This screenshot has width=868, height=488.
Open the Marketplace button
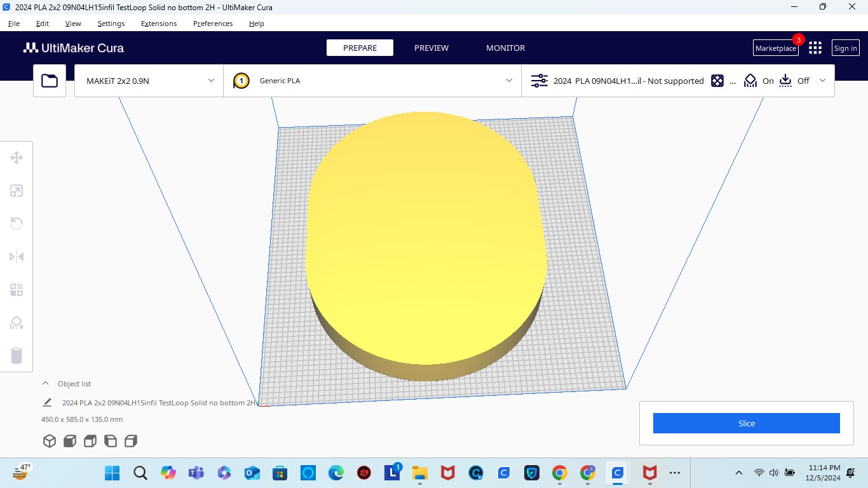coord(775,48)
